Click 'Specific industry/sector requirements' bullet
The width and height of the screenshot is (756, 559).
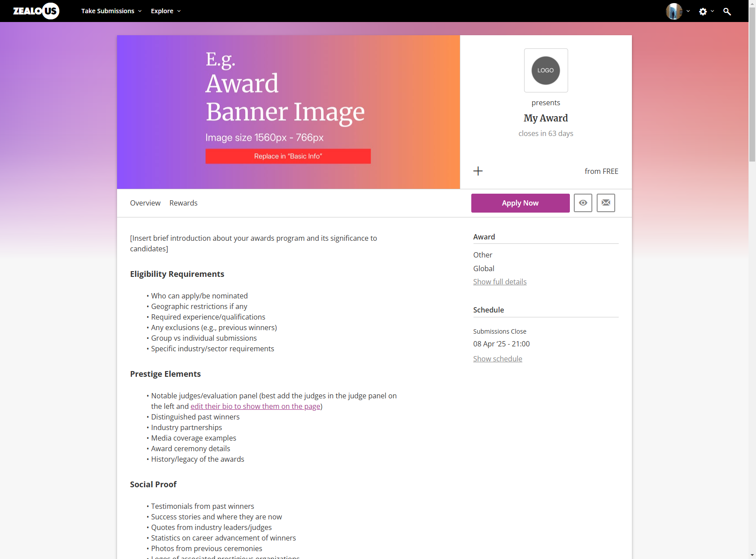point(213,349)
